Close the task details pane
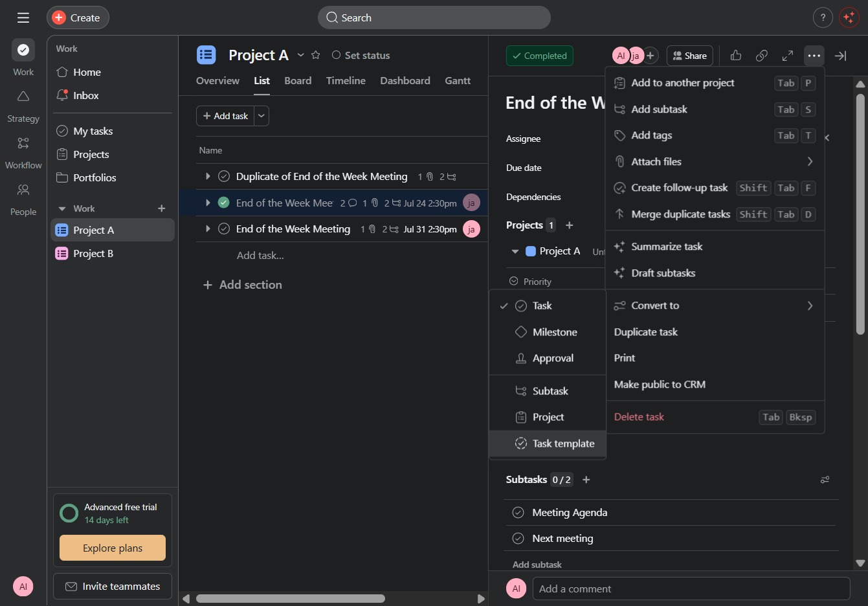 [x=840, y=56]
